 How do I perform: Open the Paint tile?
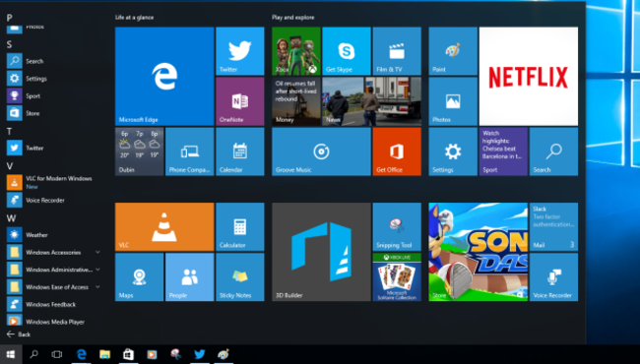tap(453, 51)
